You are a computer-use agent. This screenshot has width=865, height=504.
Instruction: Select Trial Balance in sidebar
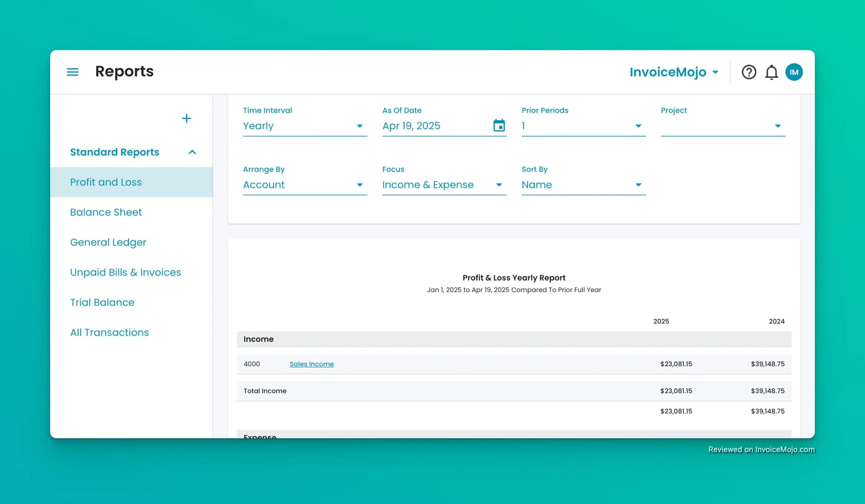click(x=102, y=302)
